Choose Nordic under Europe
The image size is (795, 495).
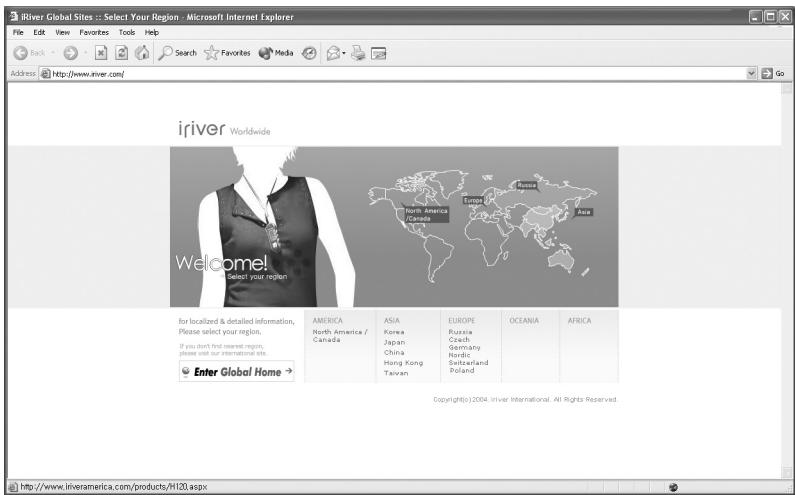pyautogui.click(x=459, y=355)
